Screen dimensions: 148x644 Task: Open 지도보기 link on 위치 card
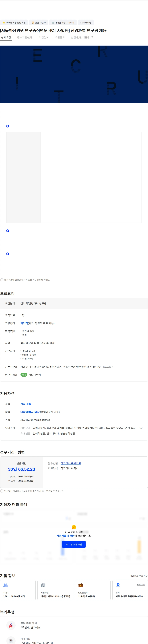141,585
